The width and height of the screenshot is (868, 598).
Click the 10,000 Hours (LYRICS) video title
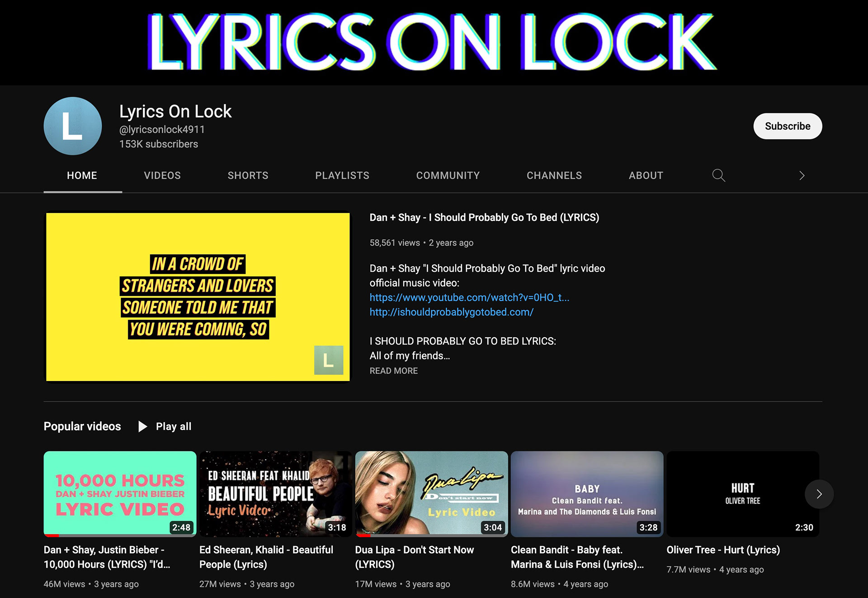(107, 557)
